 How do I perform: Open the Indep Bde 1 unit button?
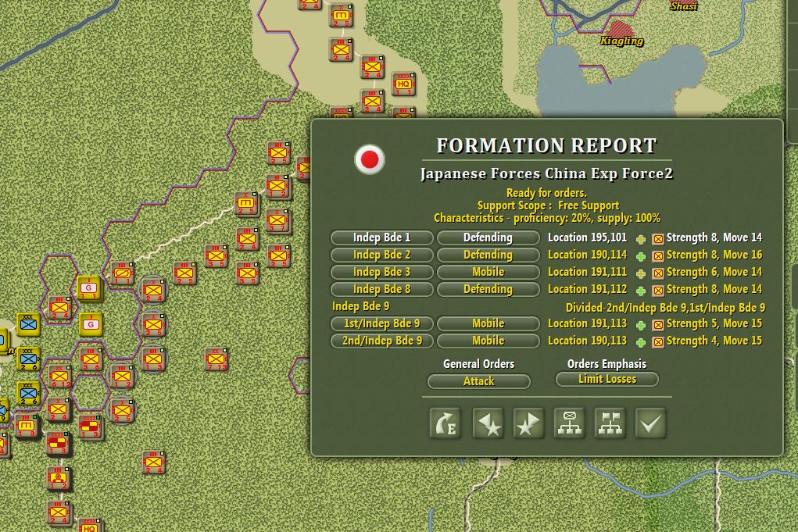[381, 237]
